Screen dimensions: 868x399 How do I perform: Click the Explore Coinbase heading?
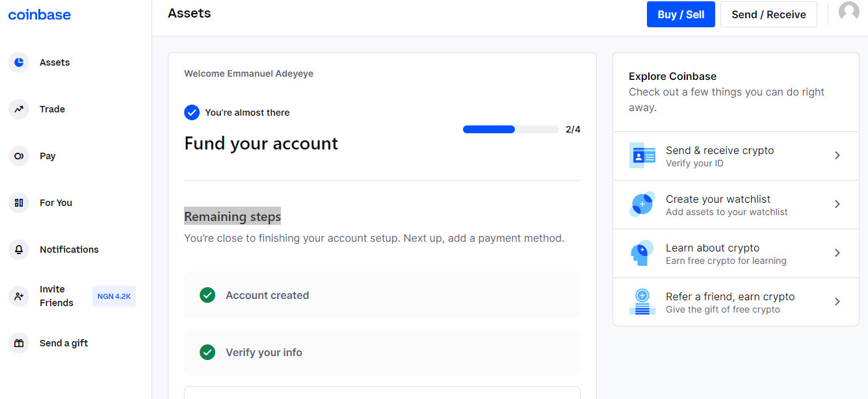(x=672, y=76)
